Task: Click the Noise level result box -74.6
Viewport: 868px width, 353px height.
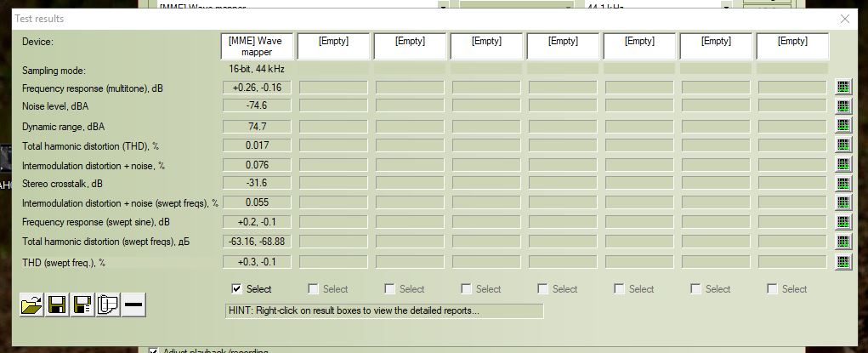Action: [257, 106]
